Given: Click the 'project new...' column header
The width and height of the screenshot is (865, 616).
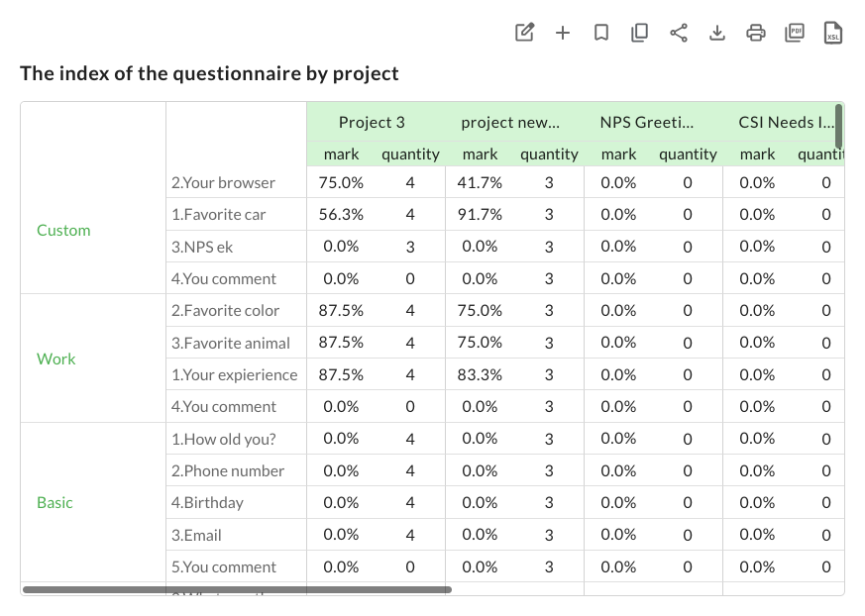Looking at the screenshot, I should (x=510, y=122).
